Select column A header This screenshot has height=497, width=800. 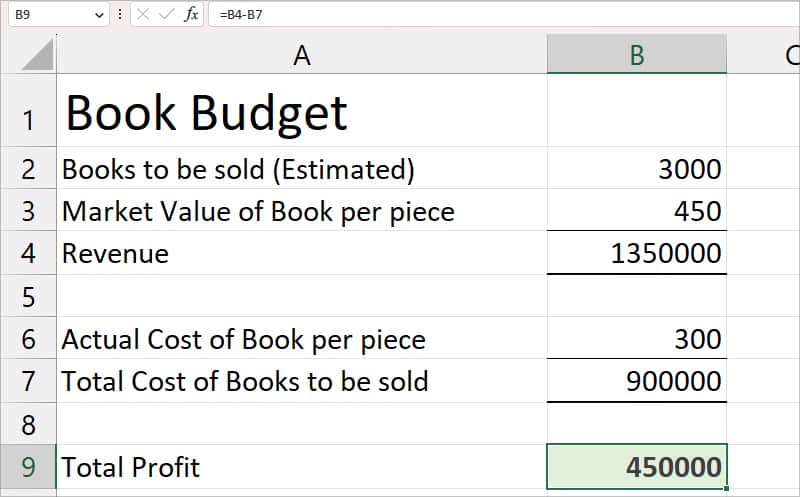click(x=302, y=54)
